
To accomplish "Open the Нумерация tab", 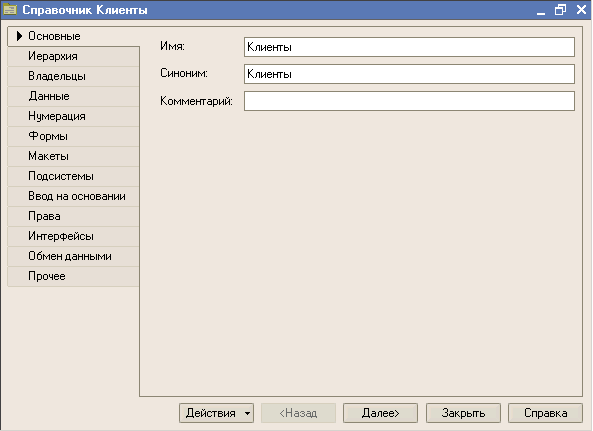I will (x=73, y=116).
